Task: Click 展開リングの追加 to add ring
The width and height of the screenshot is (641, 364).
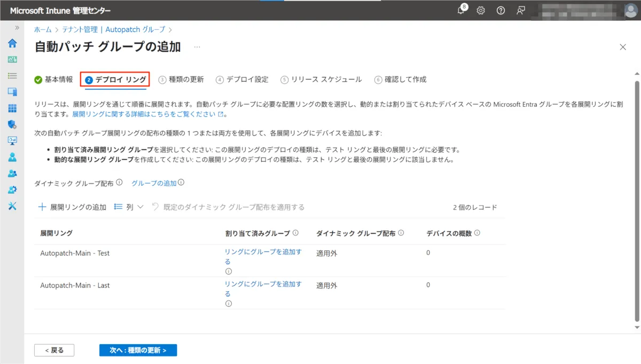Action: [x=72, y=207]
